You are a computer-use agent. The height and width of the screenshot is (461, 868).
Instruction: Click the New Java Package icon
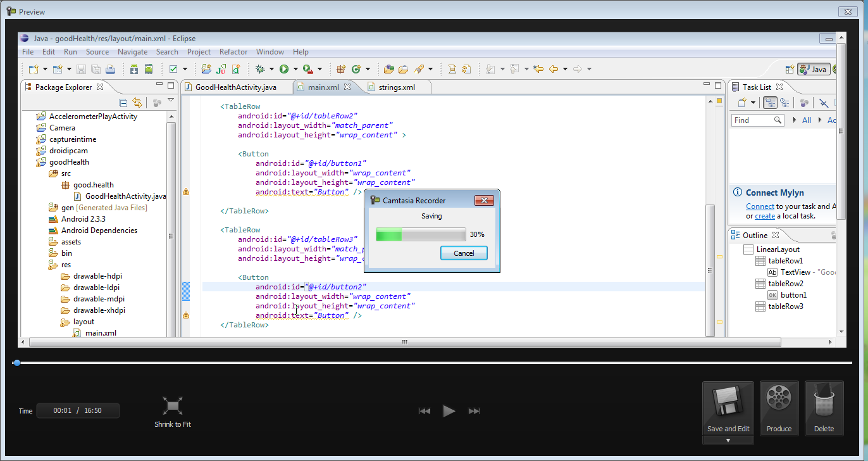(x=341, y=69)
